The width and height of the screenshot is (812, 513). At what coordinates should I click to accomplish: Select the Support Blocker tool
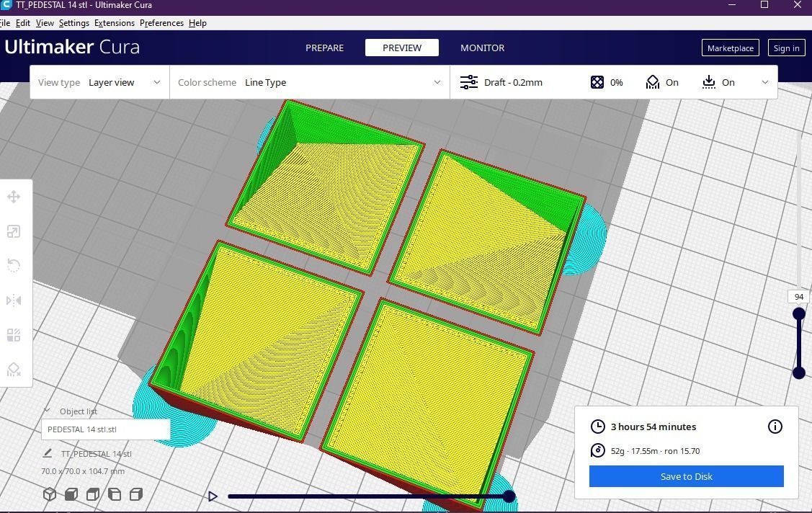tap(14, 370)
